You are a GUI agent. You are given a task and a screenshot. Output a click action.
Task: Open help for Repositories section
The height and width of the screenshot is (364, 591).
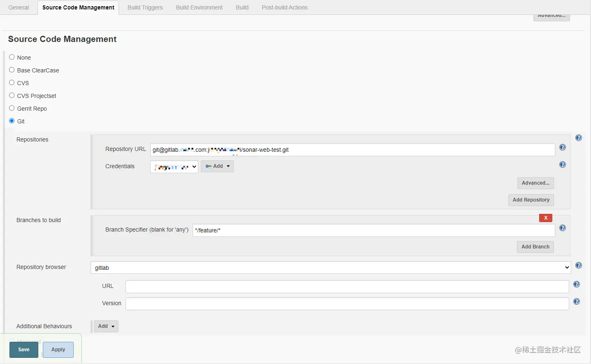579,138
